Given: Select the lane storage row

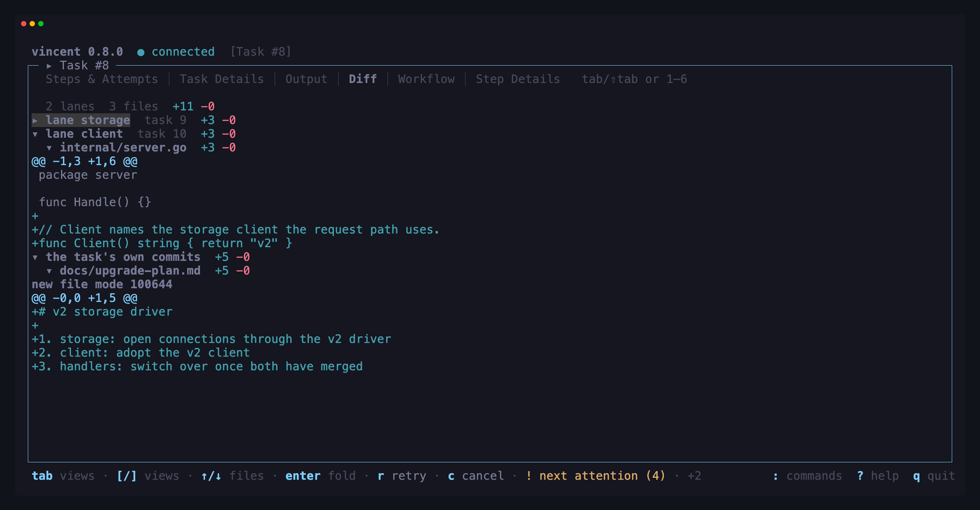Looking at the screenshot, I should tap(134, 120).
